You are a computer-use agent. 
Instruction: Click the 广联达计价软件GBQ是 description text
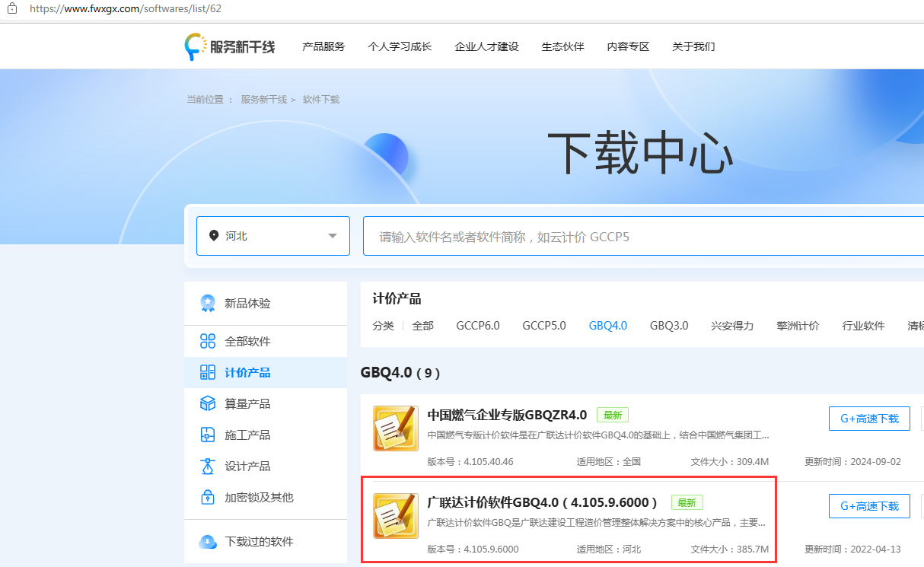tap(597, 524)
